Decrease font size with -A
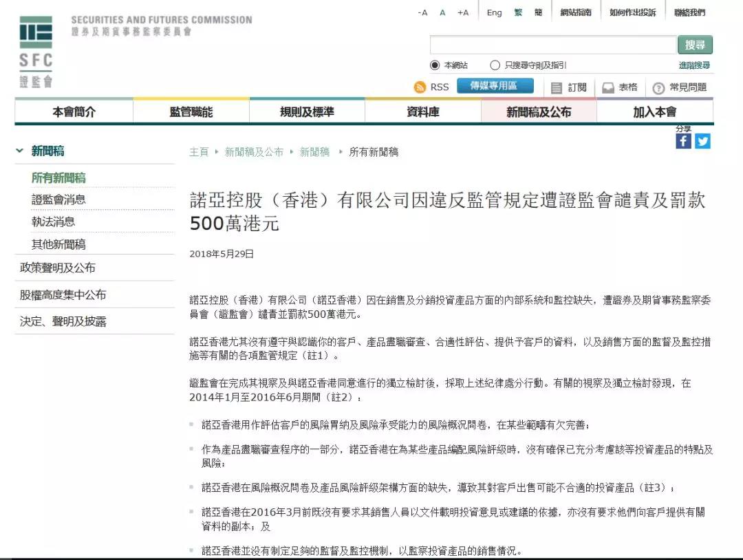 click(422, 13)
